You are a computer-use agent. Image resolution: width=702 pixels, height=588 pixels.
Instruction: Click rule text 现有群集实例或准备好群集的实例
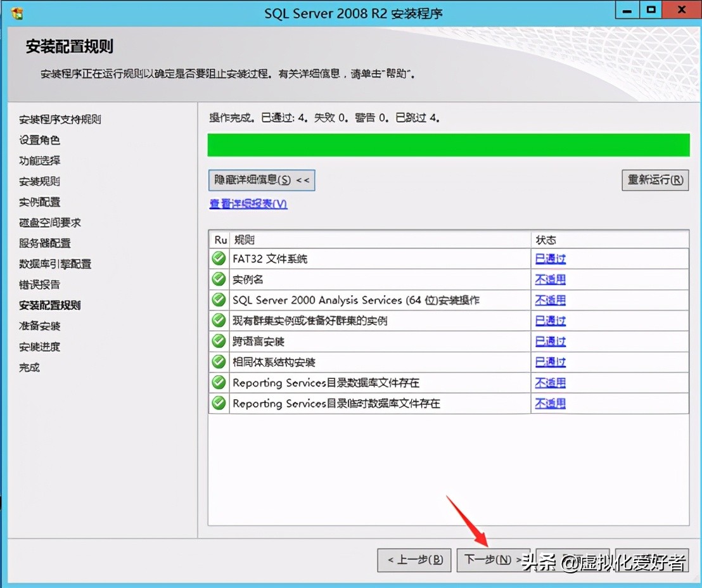(x=310, y=321)
